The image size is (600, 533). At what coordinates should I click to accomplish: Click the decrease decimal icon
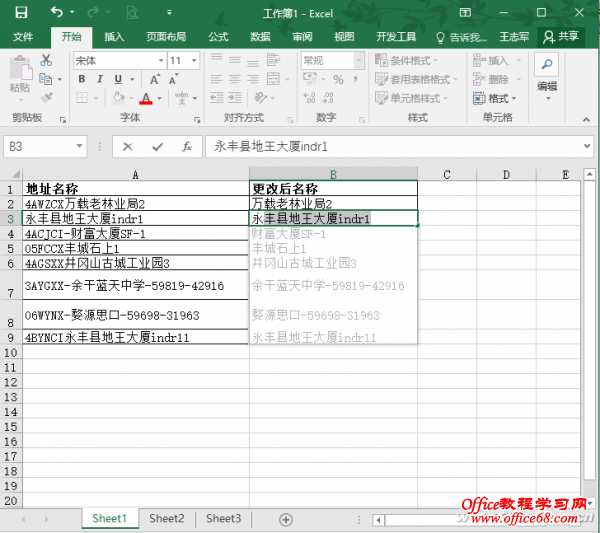328,98
